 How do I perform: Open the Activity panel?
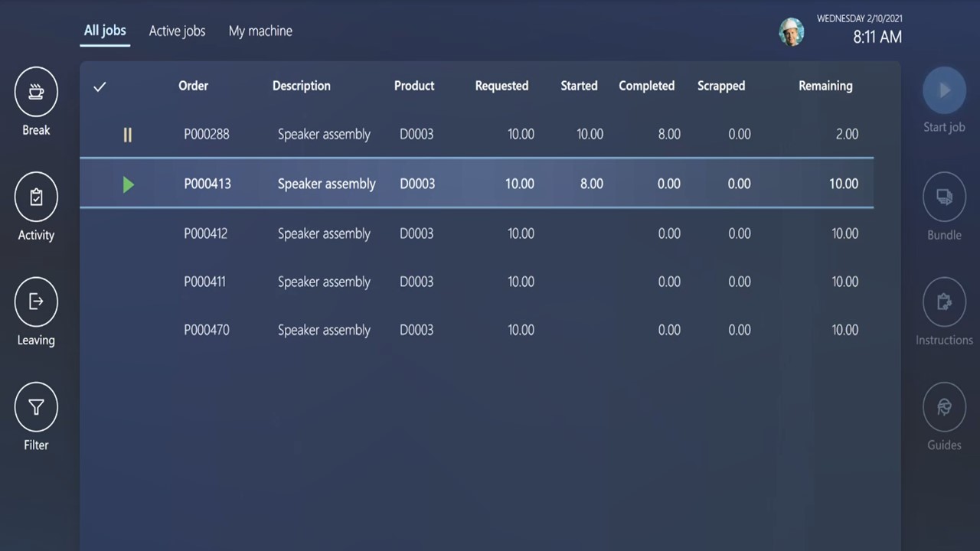click(36, 196)
